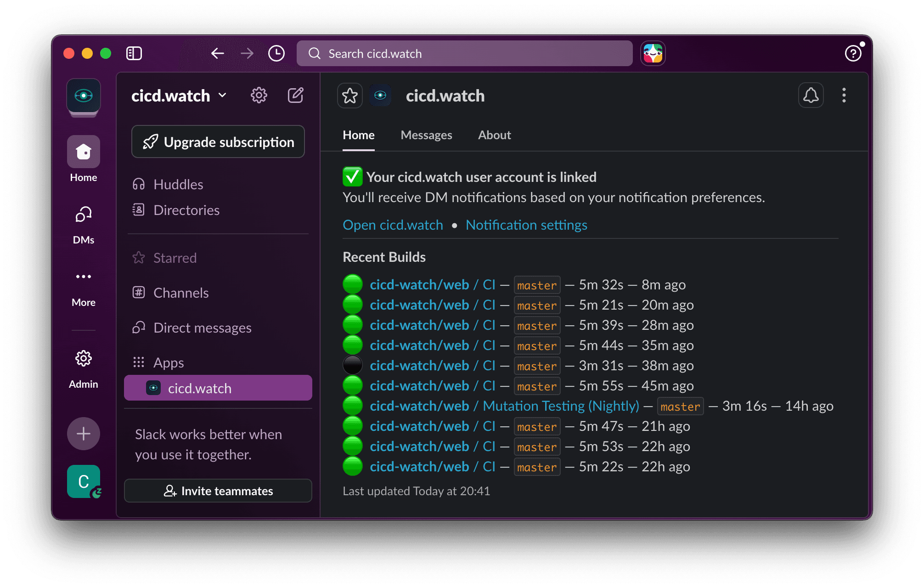This screenshot has height=588, width=924.
Task: Collapse the Starred section
Action: [x=175, y=258]
